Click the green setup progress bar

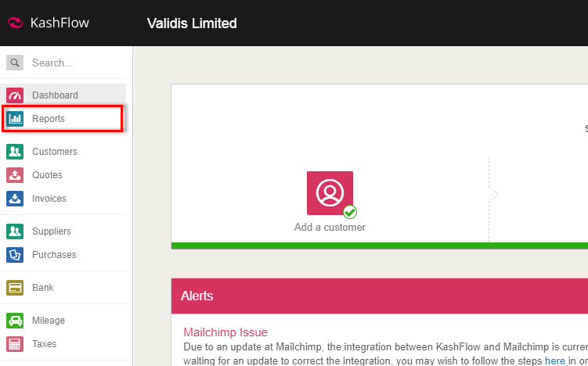380,246
